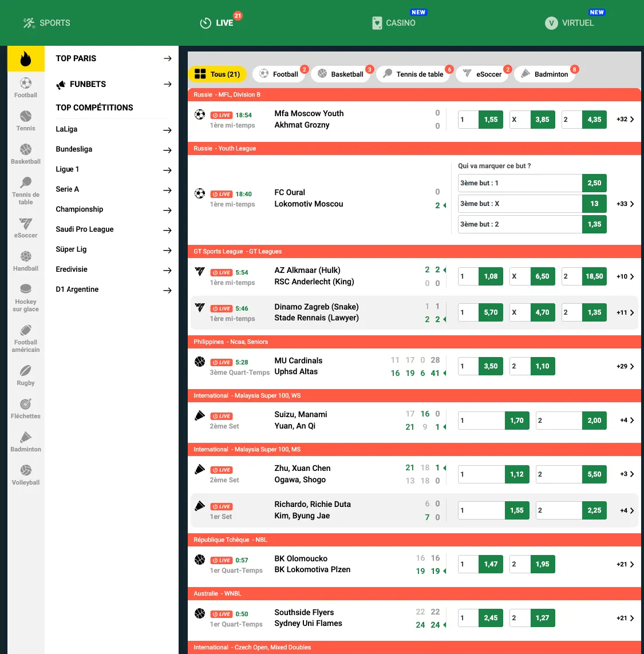Click the basketball icon beside MU Cardinals
The width and height of the screenshot is (644, 654).
click(x=200, y=361)
